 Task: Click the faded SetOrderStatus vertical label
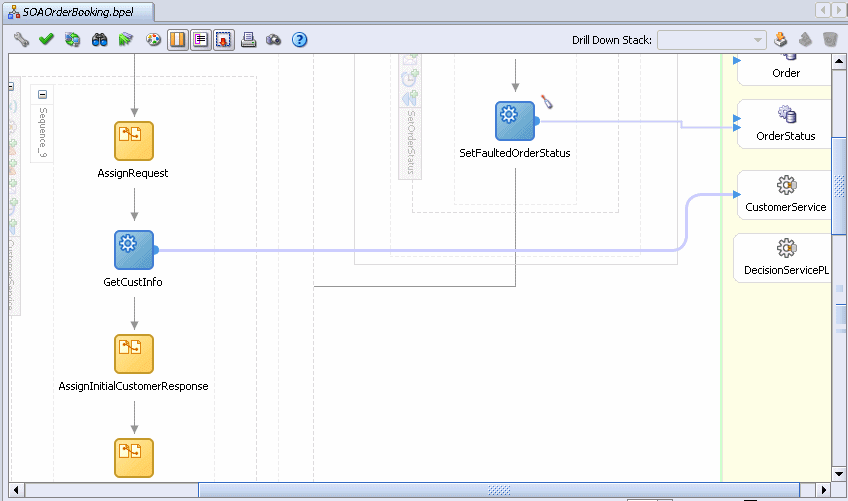(410, 142)
